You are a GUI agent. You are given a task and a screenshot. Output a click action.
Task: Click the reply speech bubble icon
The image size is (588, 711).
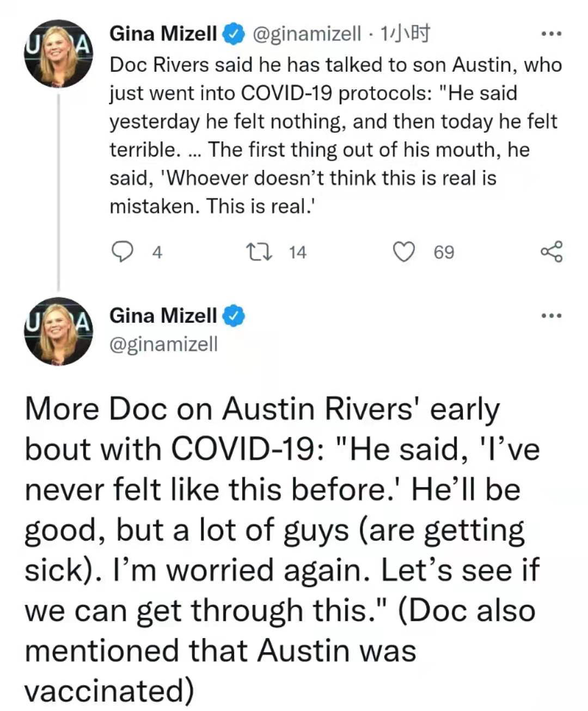[x=122, y=252]
